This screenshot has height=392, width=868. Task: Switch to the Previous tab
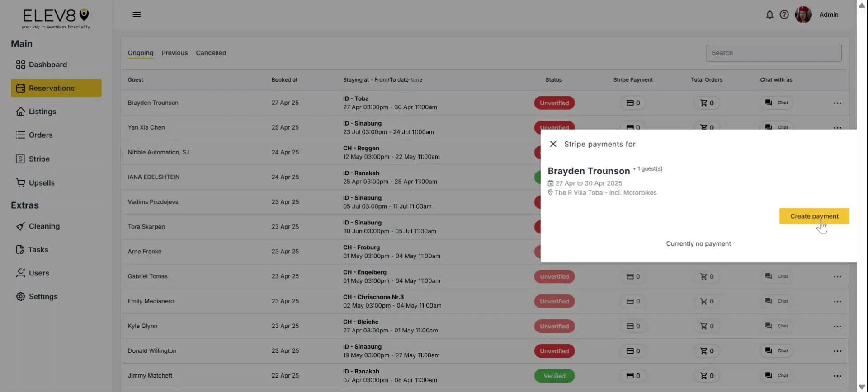(175, 53)
